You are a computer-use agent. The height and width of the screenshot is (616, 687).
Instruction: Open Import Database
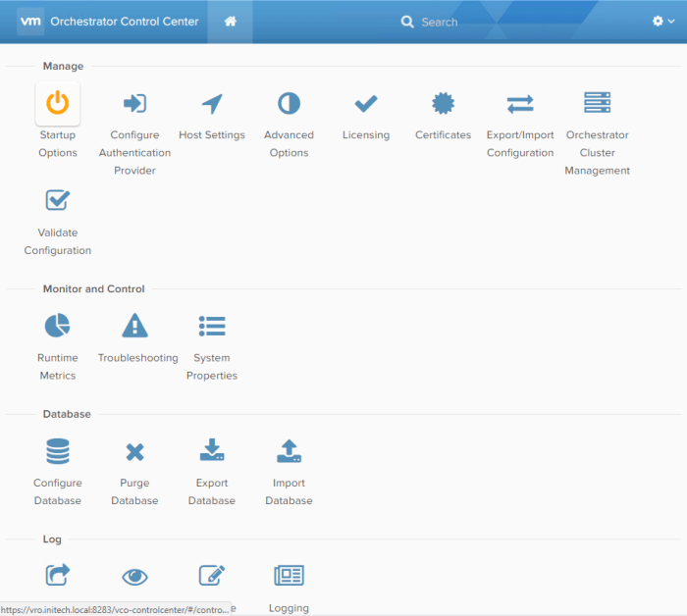pos(289,451)
